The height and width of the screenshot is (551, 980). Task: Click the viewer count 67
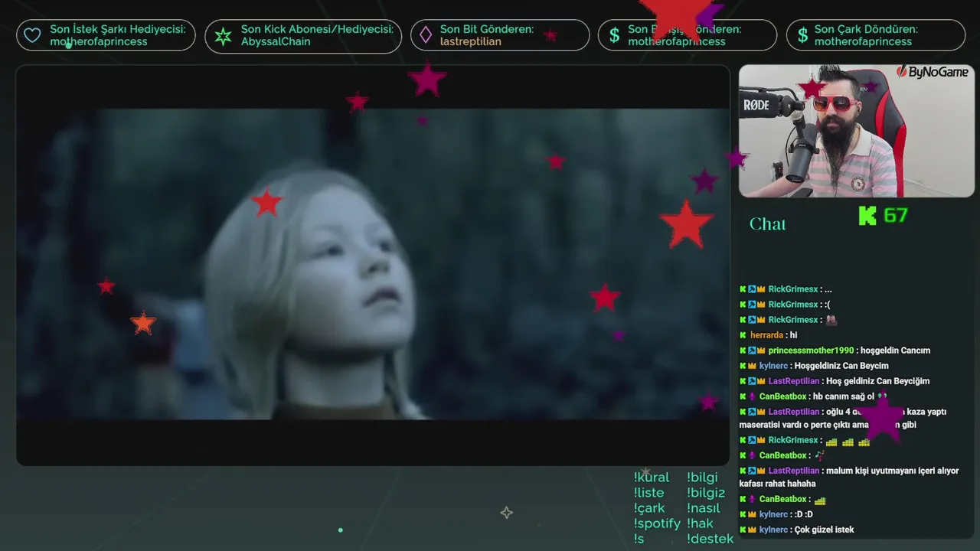point(895,216)
